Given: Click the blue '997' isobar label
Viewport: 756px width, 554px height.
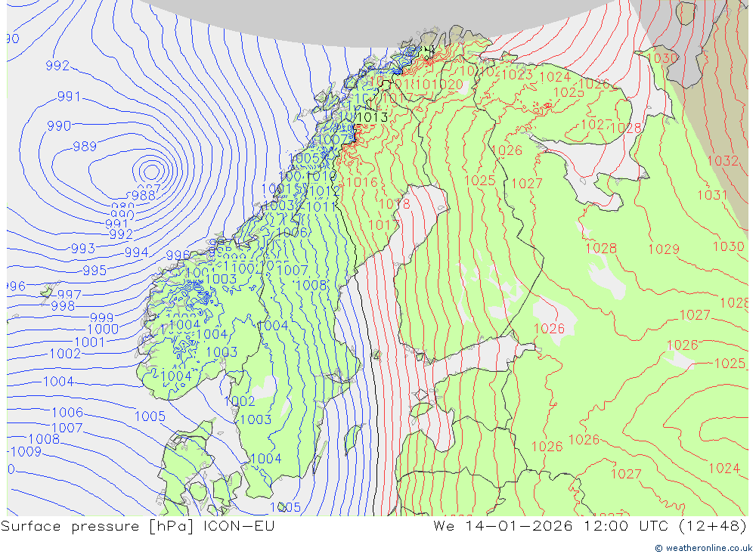Looking at the screenshot, I should (70, 295).
